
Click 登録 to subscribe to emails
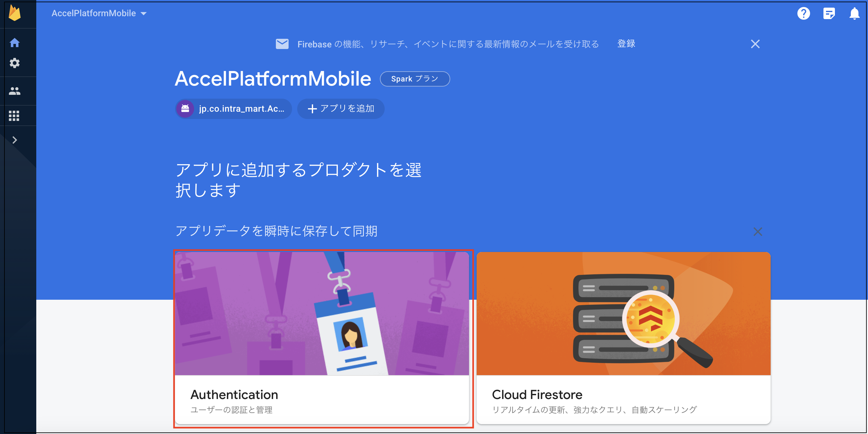click(x=626, y=44)
